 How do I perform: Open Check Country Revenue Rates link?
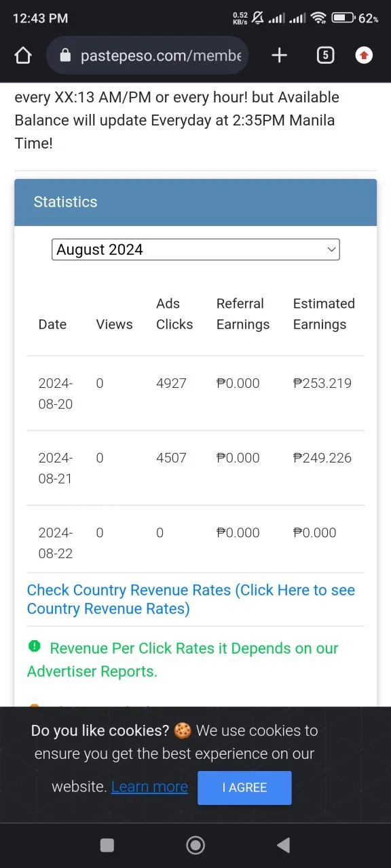coord(191,599)
